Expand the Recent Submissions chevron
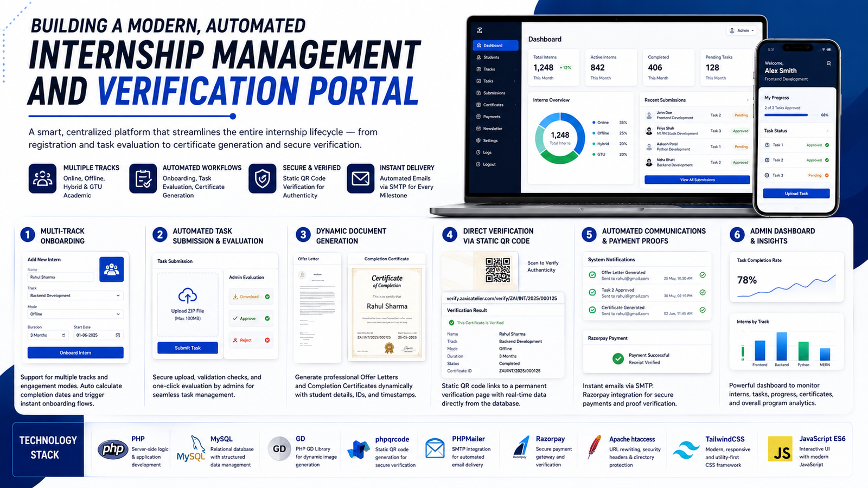The width and height of the screenshot is (868, 488). coord(748,100)
